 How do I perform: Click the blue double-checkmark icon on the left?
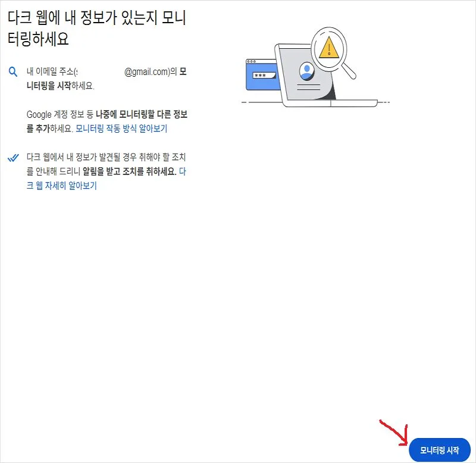pyautogui.click(x=12, y=157)
